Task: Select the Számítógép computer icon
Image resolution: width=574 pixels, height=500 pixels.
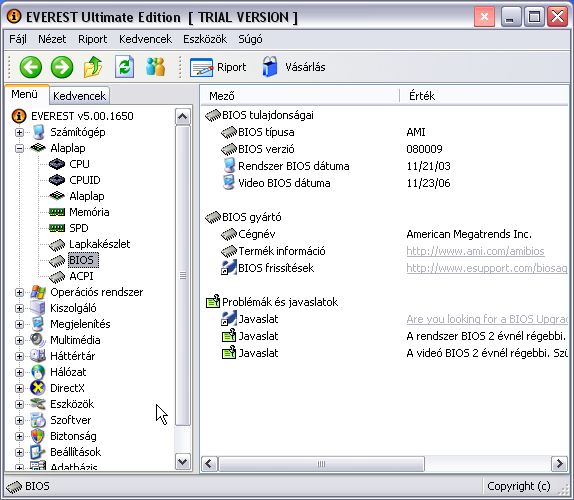Action: coord(38,132)
